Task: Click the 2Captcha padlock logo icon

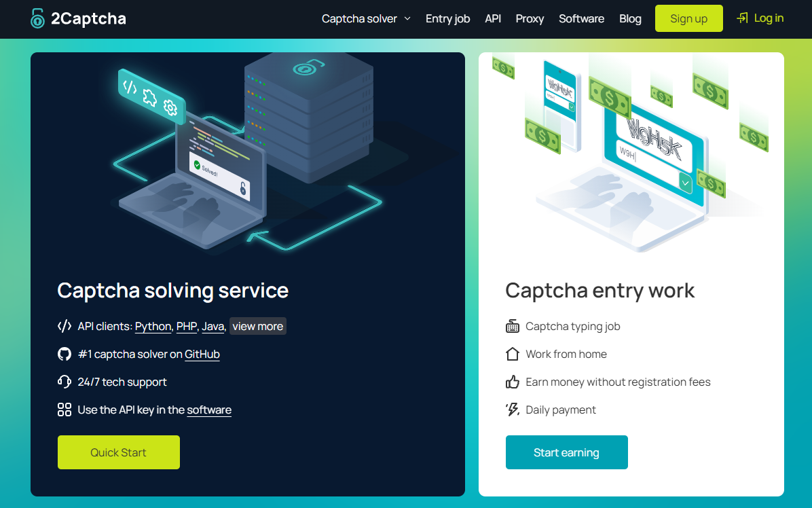Action: pos(37,19)
